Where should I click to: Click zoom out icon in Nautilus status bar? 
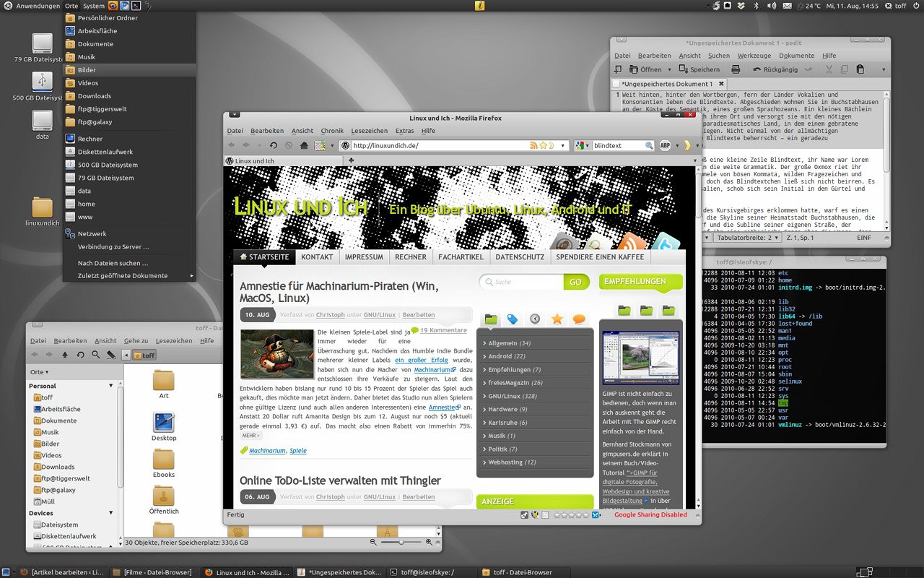pos(373,542)
